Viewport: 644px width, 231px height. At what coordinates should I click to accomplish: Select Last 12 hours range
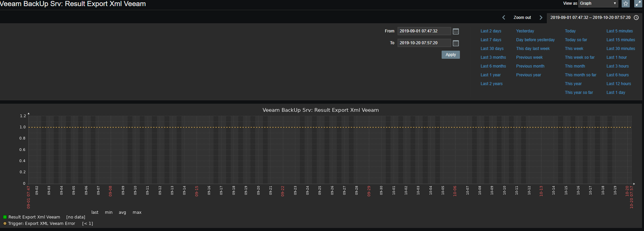619,84
